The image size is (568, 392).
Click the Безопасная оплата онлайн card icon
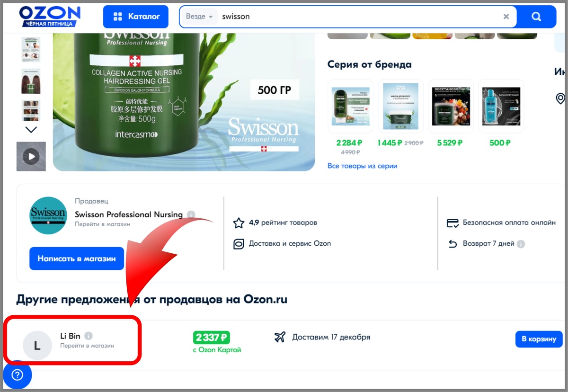pyautogui.click(x=453, y=223)
